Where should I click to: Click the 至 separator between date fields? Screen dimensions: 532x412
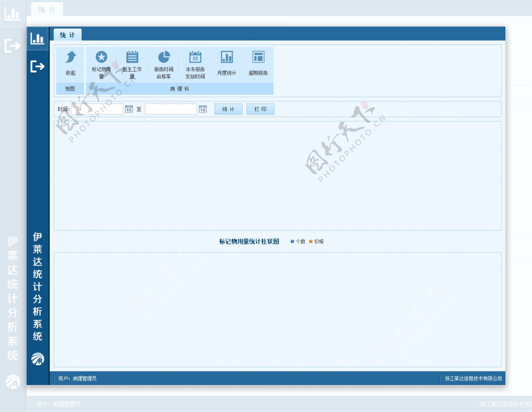[139, 109]
